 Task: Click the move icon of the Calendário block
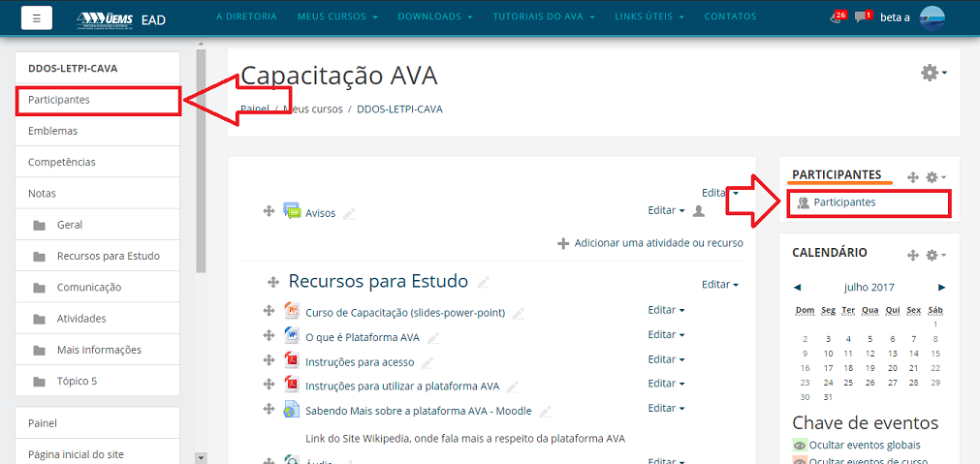[912, 255]
